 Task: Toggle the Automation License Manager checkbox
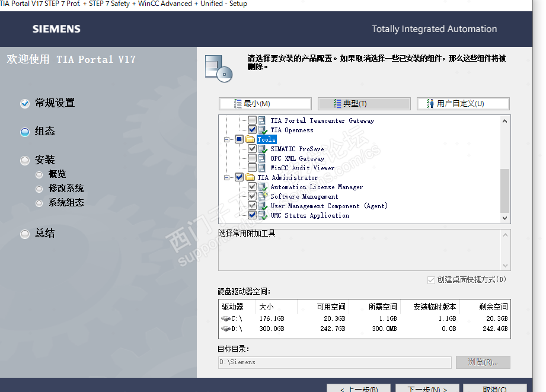click(252, 187)
